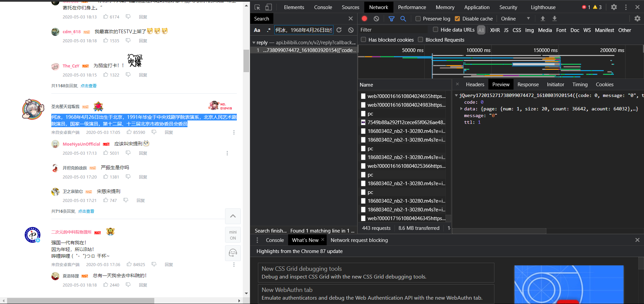Collapse the jQuery response root object

tap(456, 96)
